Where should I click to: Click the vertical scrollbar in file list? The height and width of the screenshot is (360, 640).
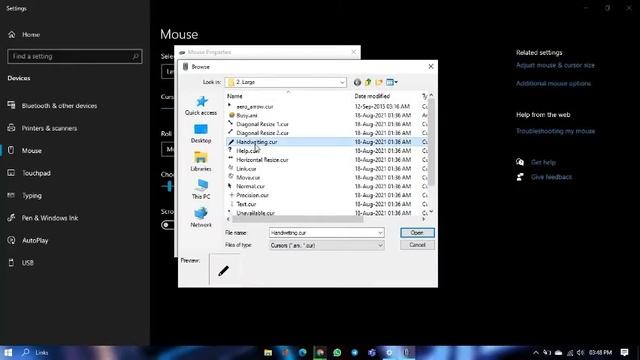[x=431, y=141]
